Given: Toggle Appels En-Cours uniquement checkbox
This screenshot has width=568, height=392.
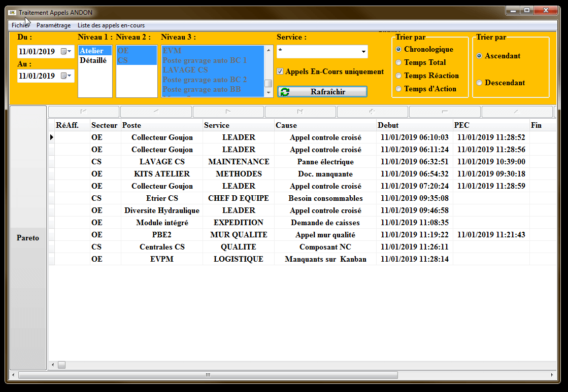Looking at the screenshot, I should [x=280, y=72].
